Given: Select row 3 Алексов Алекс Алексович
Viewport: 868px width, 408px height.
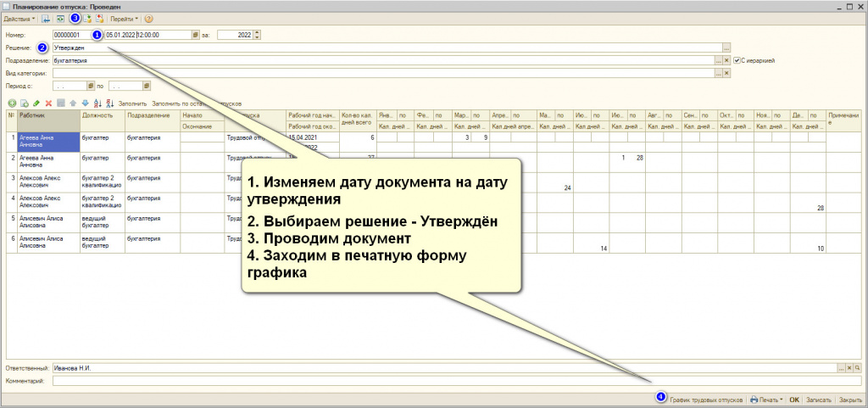Looking at the screenshot, I should 48,182.
